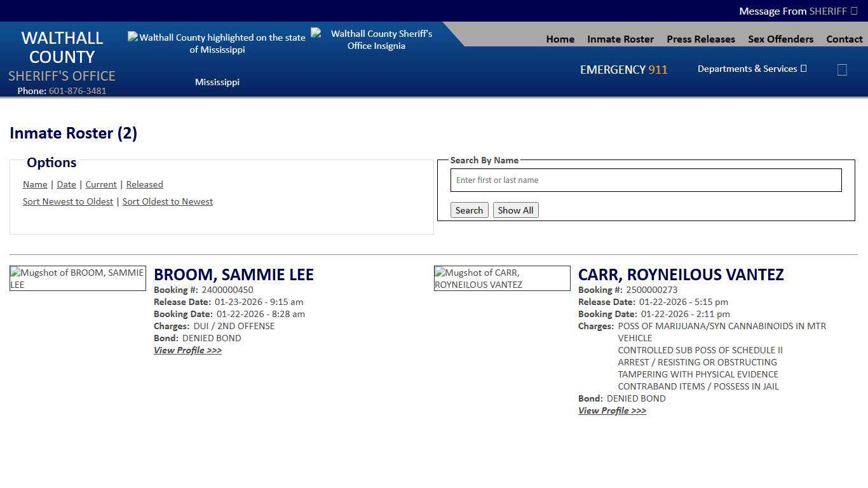
Task: Click inside the Search By Name field
Action: point(646,180)
